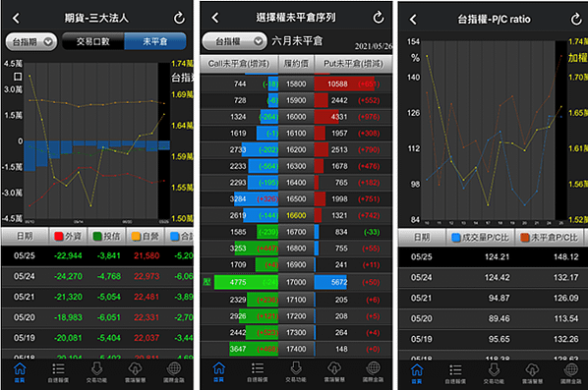This screenshot has height=390, width=588.
Task: Open 自選報價 in left panel bottom bar
Action: (x=58, y=372)
